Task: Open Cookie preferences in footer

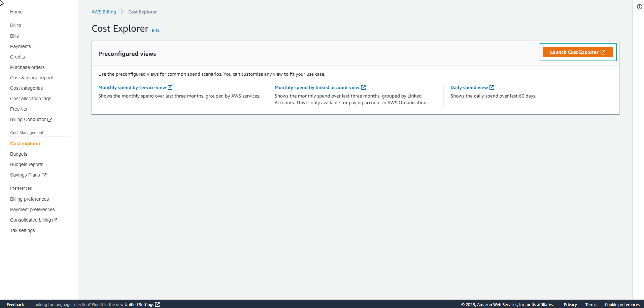Action: pyautogui.click(x=622, y=305)
